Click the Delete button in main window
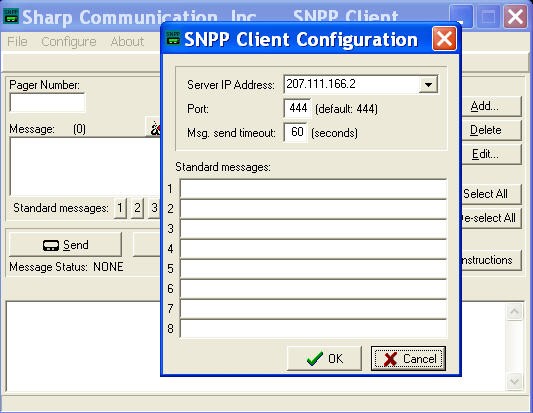 tap(491, 130)
